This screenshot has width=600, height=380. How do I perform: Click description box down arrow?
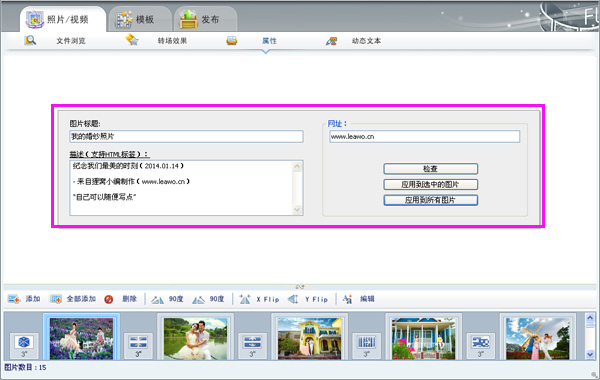[x=297, y=210]
